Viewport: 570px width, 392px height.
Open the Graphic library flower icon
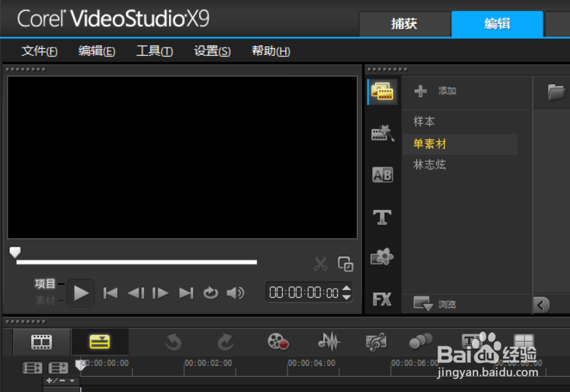(x=382, y=256)
